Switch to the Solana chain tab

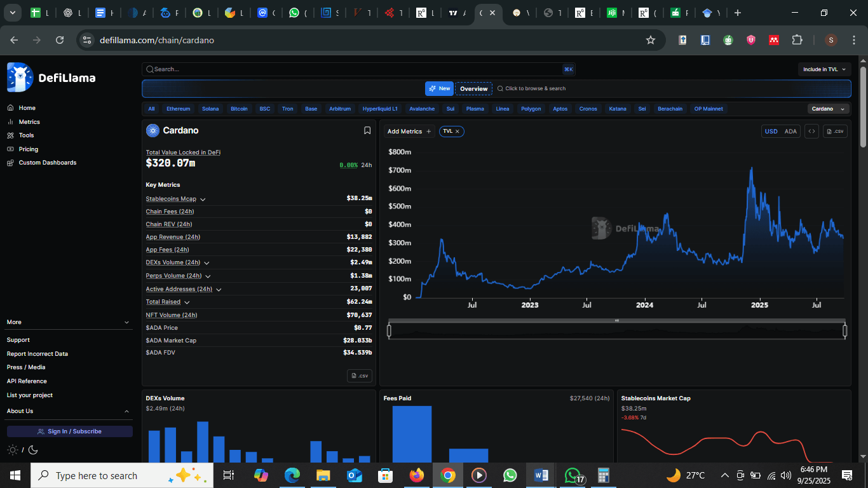click(210, 109)
